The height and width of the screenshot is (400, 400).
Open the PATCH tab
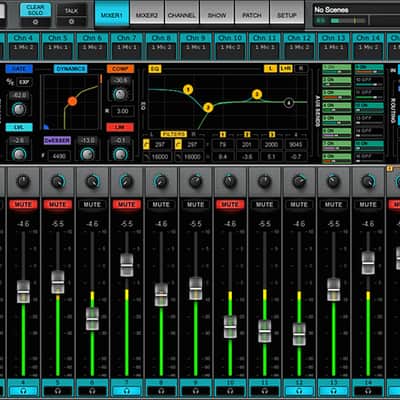(252, 13)
